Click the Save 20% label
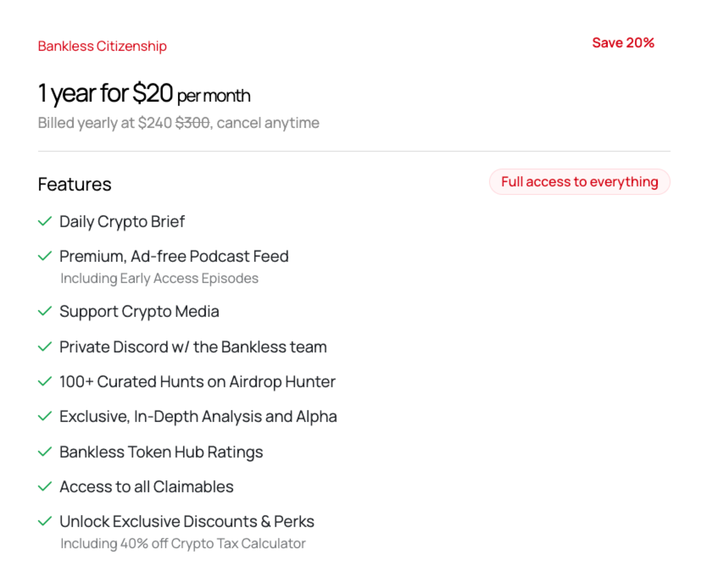The image size is (707, 588). pyautogui.click(x=623, y=43)
